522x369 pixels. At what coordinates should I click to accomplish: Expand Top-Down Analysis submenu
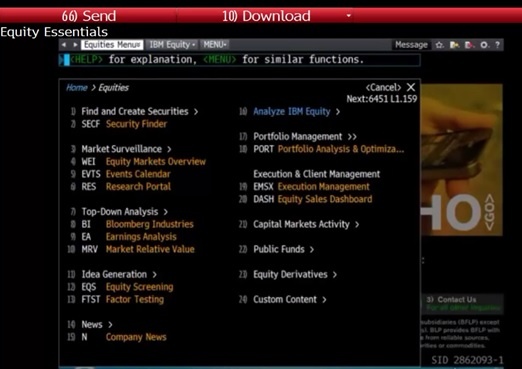coord(125,212)
